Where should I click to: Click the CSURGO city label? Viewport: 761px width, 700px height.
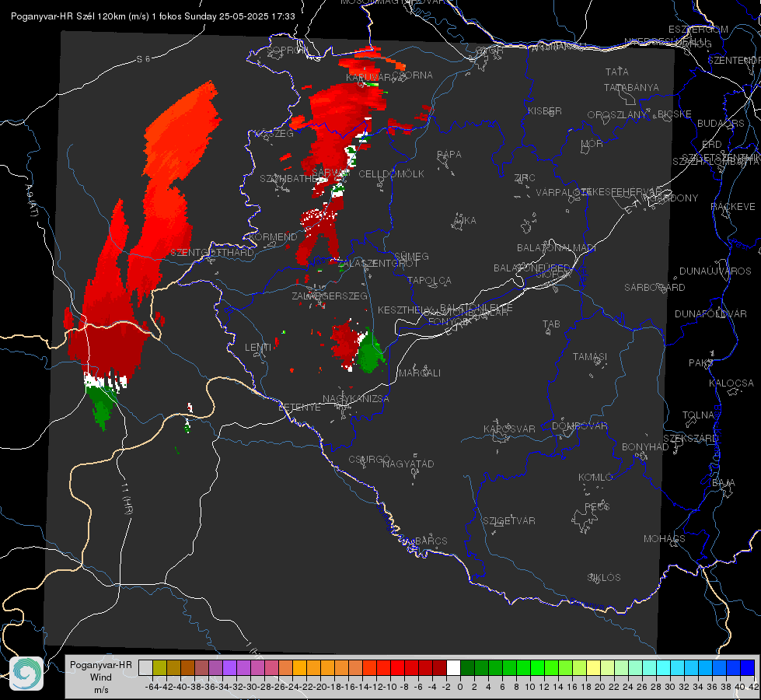pos(369,459)
